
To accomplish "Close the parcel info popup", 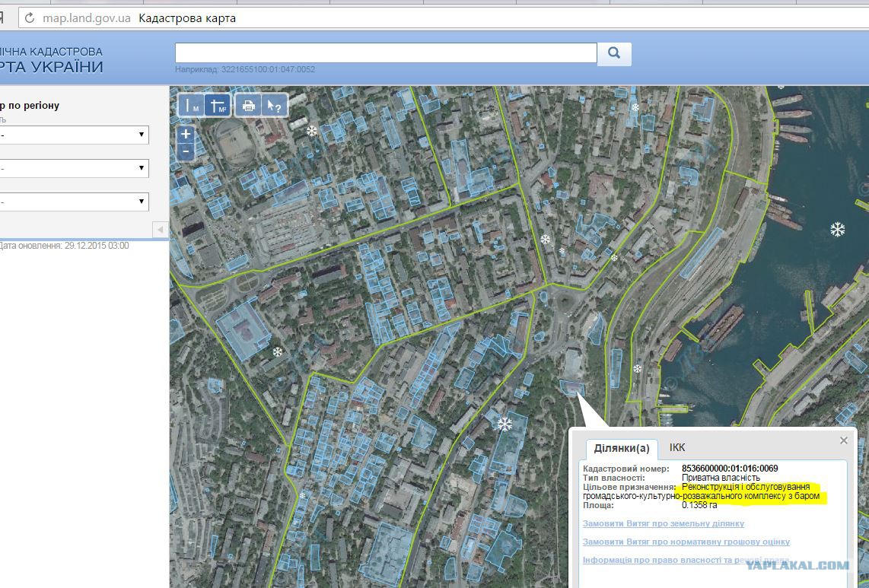I will coord(843,440).
